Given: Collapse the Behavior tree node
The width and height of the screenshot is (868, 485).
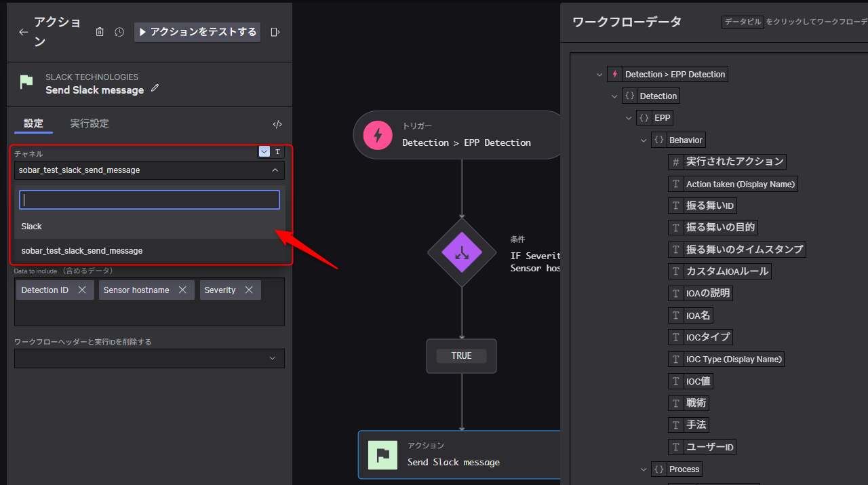Looking at the screenshot, I should [x=644, y=140].
